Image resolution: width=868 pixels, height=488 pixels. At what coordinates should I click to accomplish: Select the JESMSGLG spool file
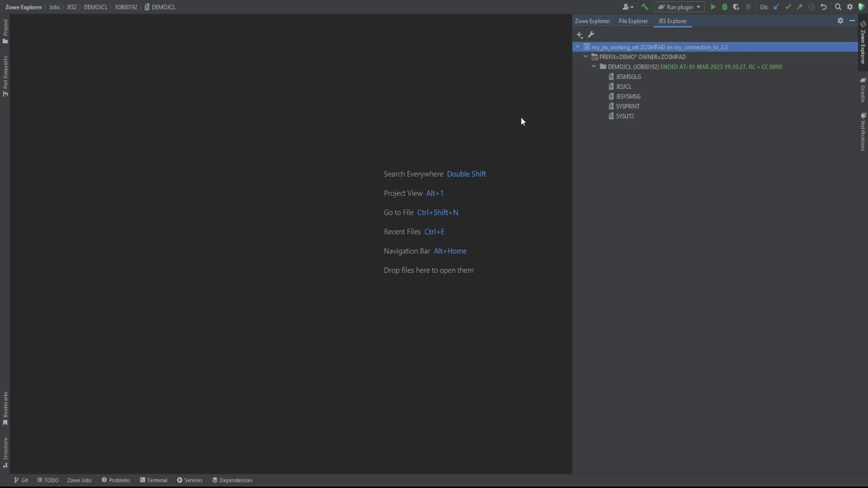[628, 77]
